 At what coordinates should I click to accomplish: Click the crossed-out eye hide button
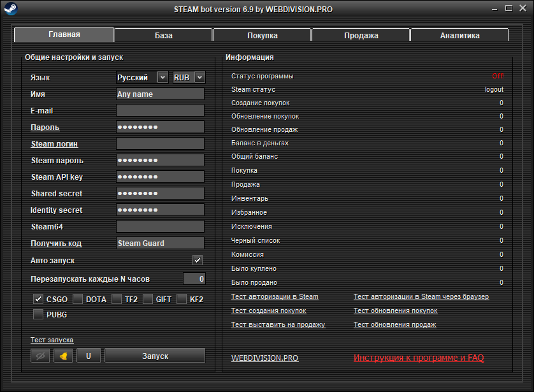point(40,356)
